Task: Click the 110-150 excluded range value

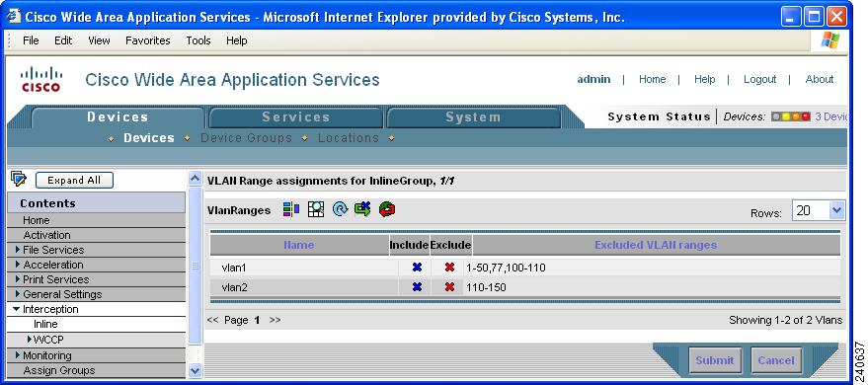Action: (486, 287)
